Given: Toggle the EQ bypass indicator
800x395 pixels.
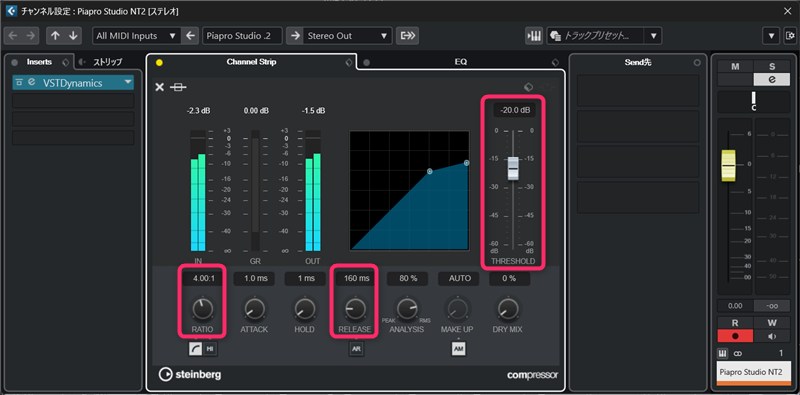Looking at the screenshot, I should (x=366, y=63).
